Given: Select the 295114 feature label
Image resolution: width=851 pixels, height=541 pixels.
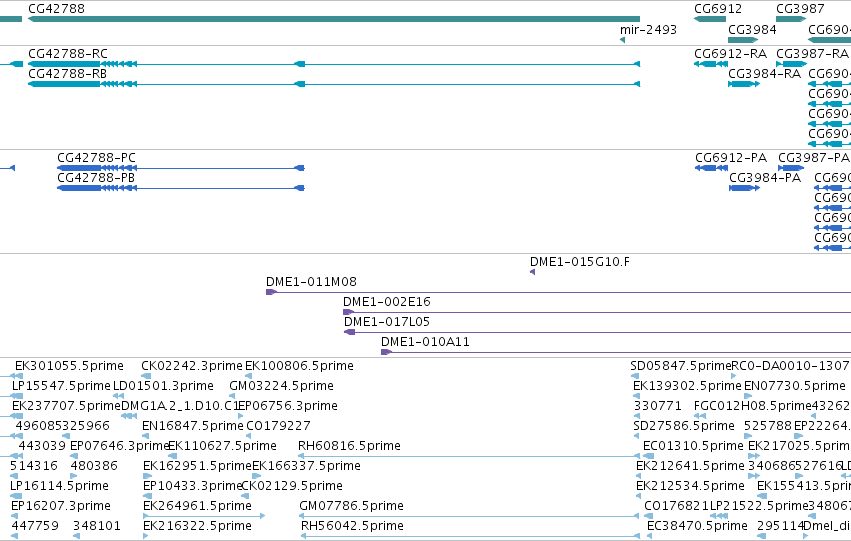Looking at the screenshot, I should click(x=780, y=526).
